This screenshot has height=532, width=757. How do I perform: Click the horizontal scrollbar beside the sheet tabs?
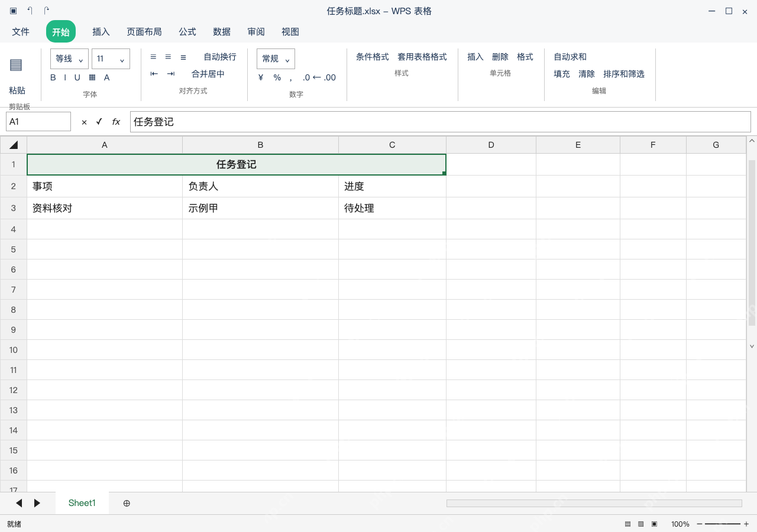[594, 503]
